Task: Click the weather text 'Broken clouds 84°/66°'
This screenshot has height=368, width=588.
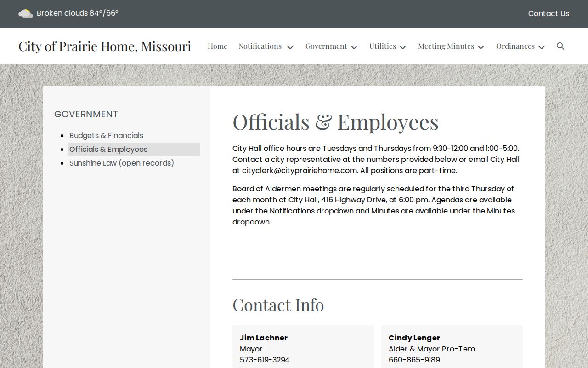Action: tap(78, 13)
